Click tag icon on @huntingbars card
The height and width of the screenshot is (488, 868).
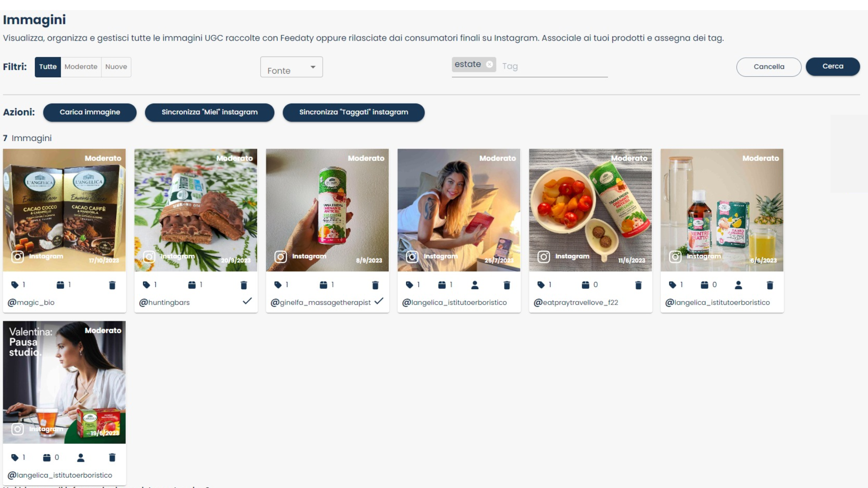tap(146, 285)
